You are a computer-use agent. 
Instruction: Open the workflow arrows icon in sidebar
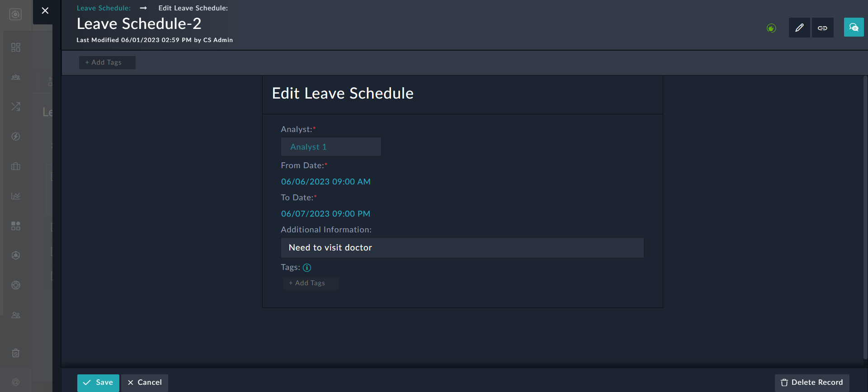[16, 107]
